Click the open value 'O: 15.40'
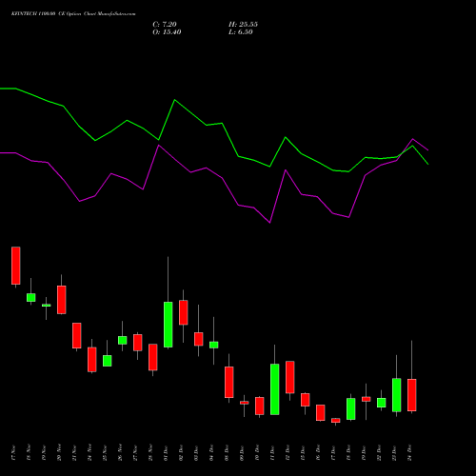 pyautogui.click(x=167, y=32)
